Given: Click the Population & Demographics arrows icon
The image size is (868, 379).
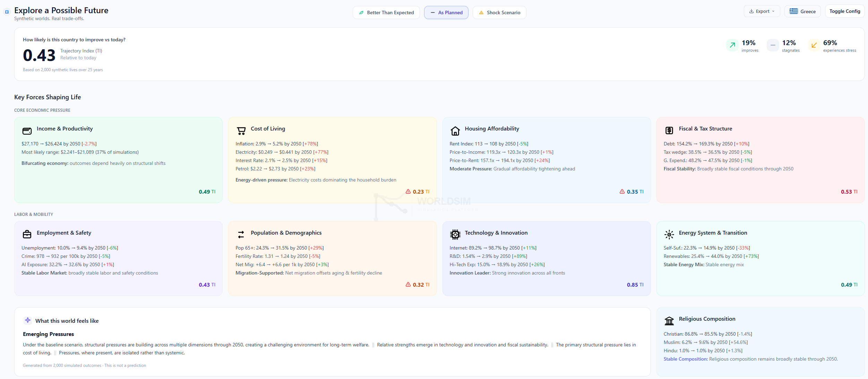Looking at the screenshot, I should [241, 235].
